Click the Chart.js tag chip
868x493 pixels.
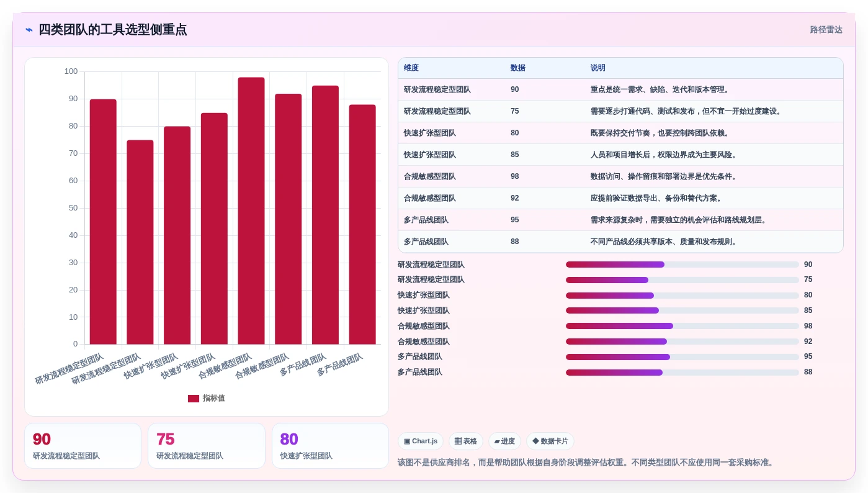click(421, 441)
